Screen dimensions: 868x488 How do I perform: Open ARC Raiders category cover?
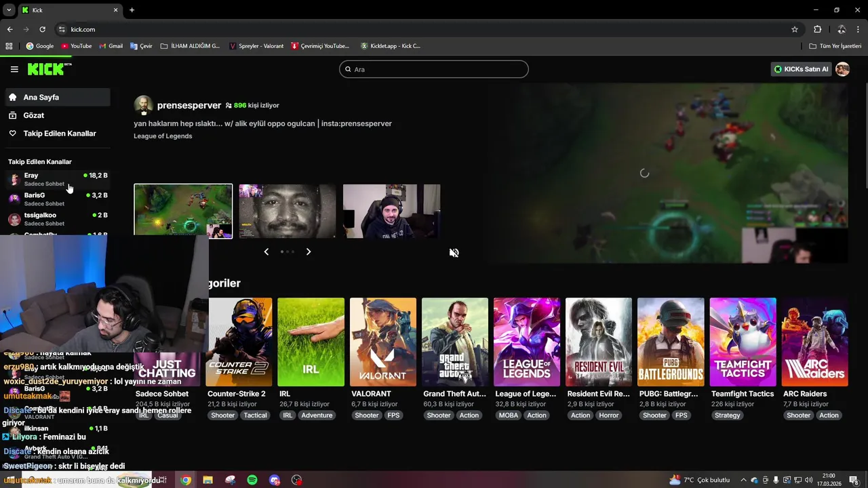[814, 342]
